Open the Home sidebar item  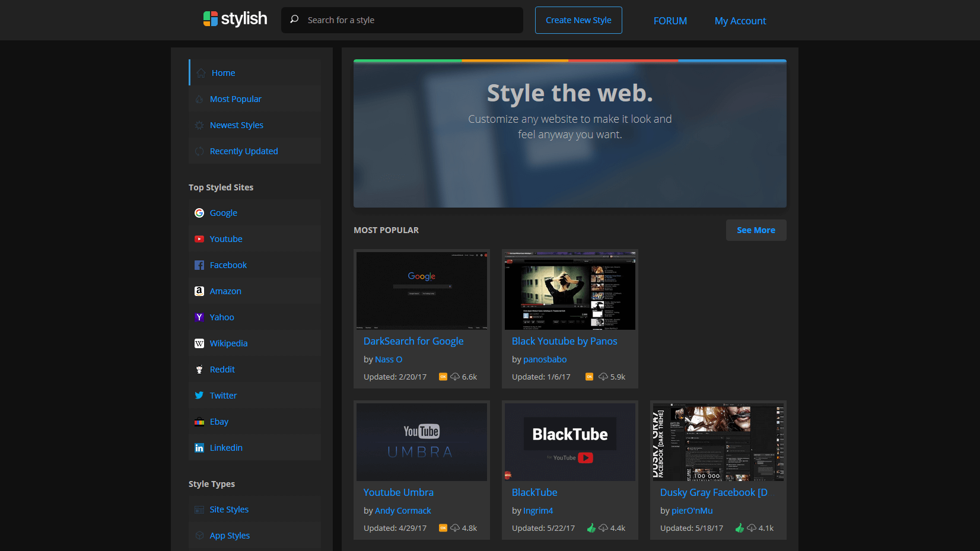[x=255, y=72]
